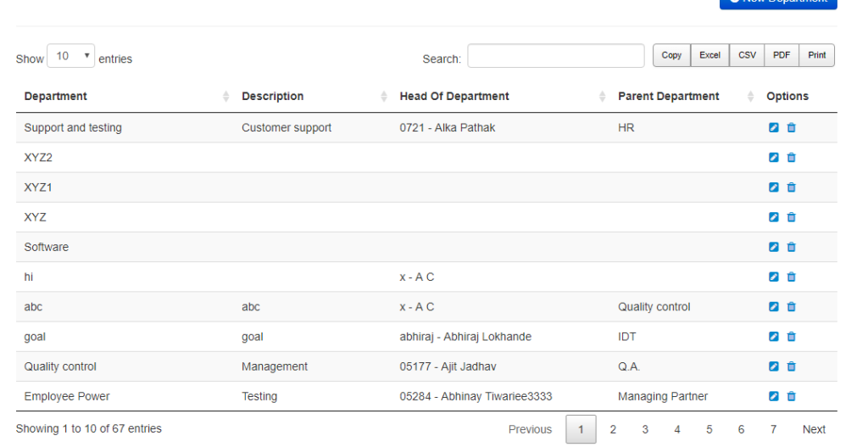Remove the abc department via trash icon
This screenshot has height=447, width=868.
click(791, 307)
